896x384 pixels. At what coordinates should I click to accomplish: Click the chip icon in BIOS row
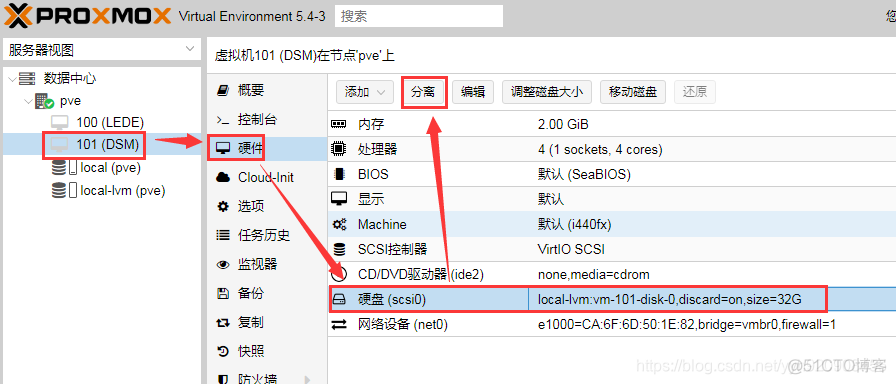pyautogui.click(x=339, y=174)
